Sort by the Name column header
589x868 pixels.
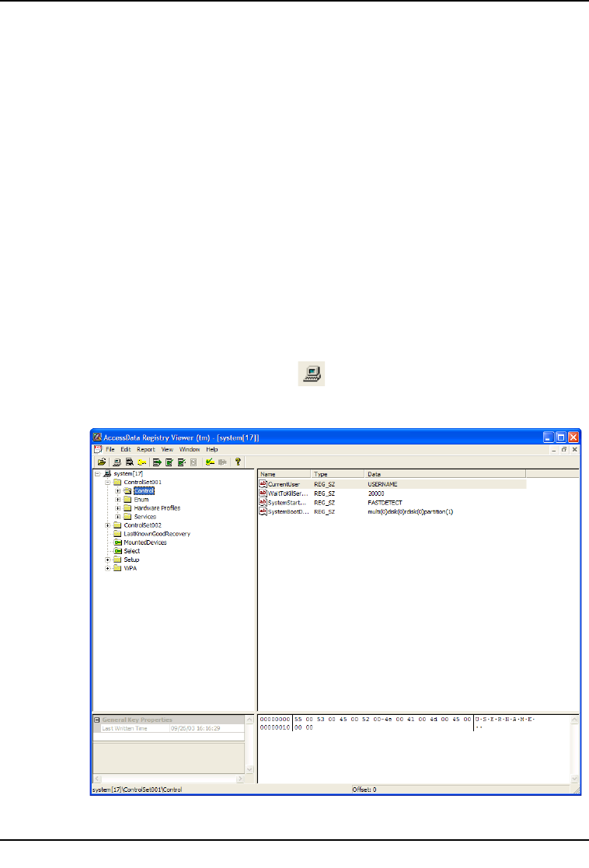pyautogui.click(x=284, y=475)
